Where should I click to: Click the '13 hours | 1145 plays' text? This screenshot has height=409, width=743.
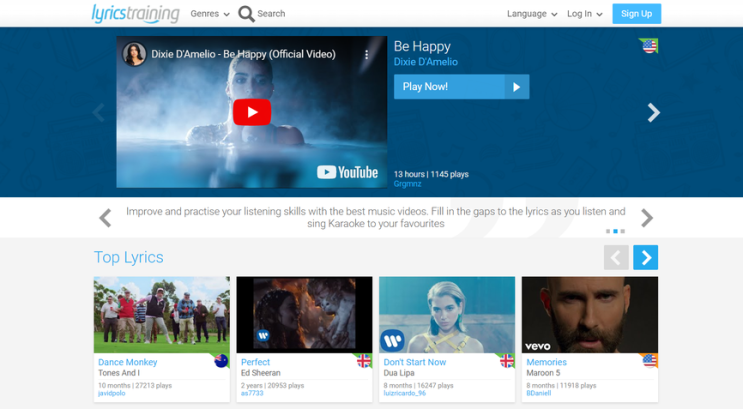[x=431, y=174]
